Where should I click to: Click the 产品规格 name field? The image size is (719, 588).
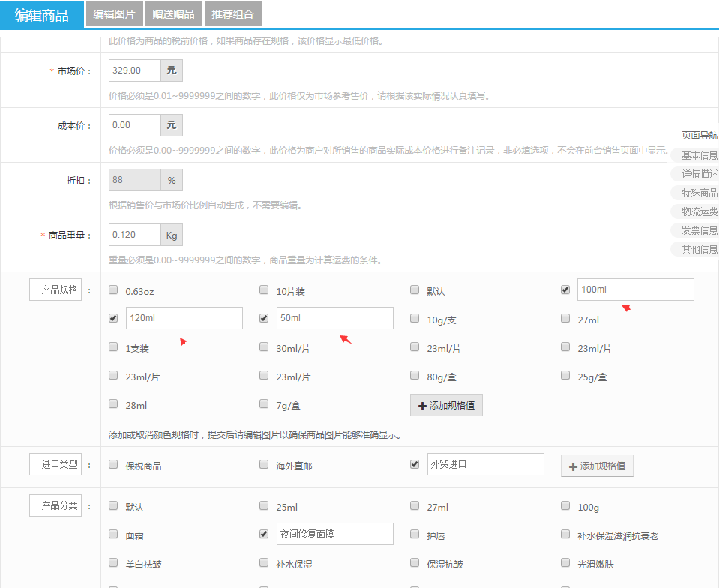[x=55, y=289]
